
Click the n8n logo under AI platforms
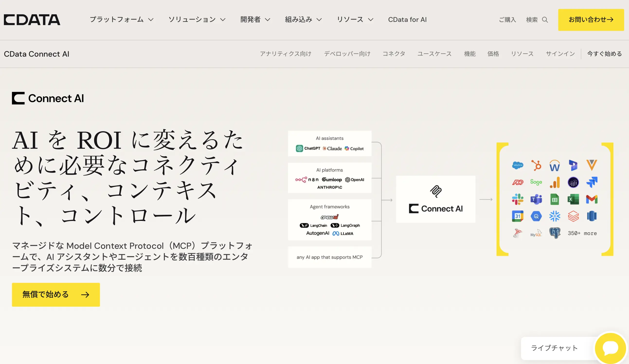(x=307, y=180)
